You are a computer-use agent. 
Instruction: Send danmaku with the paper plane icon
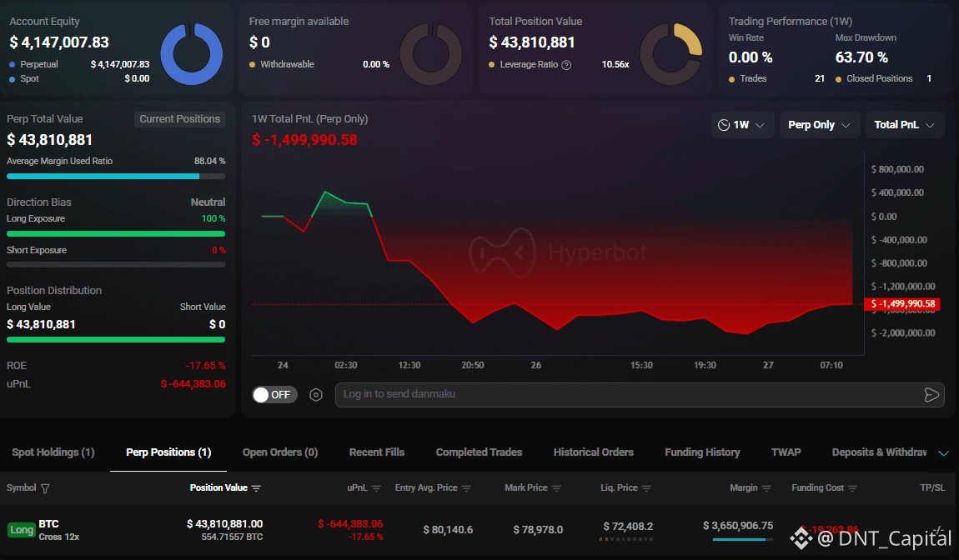[931, 395]
